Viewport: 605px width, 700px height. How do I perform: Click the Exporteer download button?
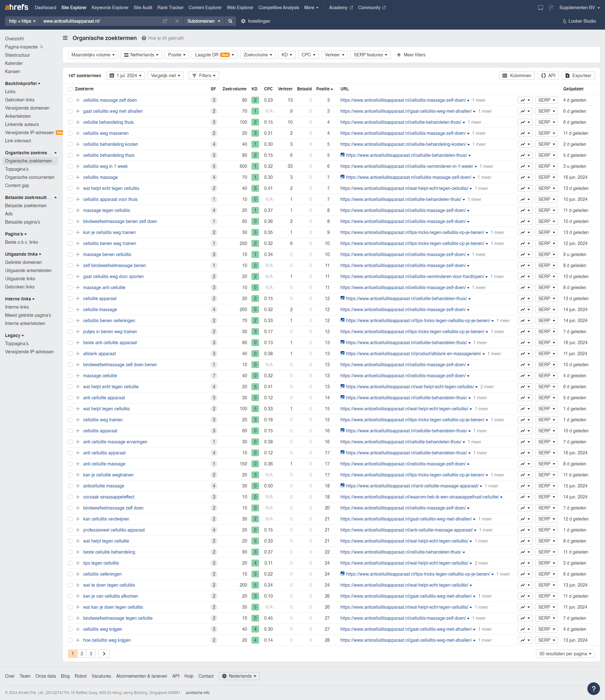tap(578, 76)
